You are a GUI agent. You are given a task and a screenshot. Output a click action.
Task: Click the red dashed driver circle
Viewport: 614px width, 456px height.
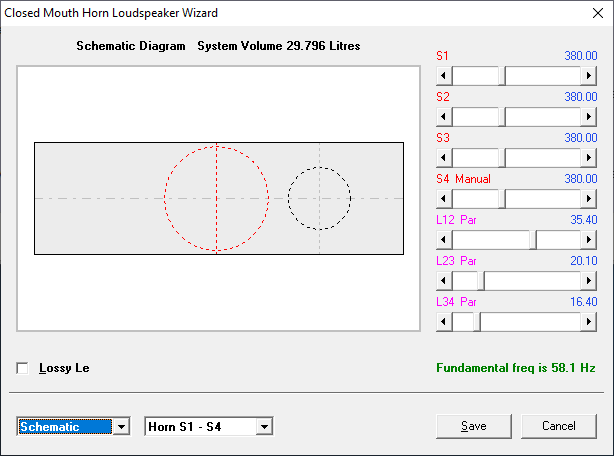coord(217,198)
